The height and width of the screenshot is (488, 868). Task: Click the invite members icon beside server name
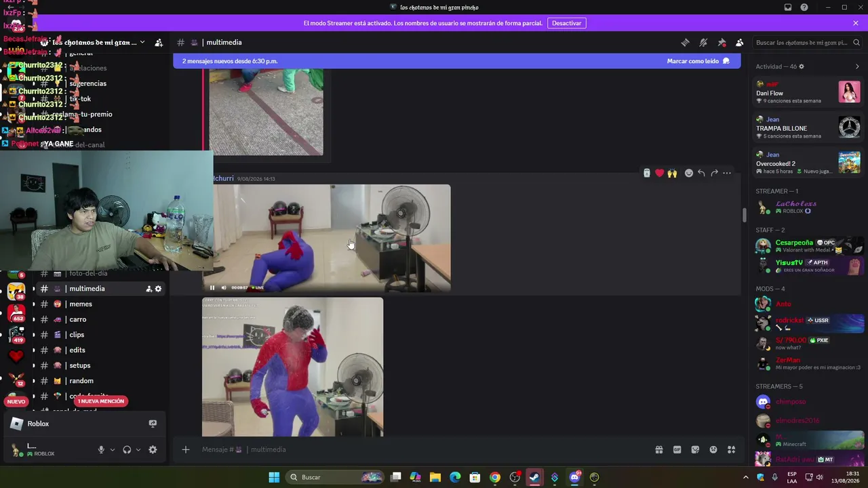[159, 42]
